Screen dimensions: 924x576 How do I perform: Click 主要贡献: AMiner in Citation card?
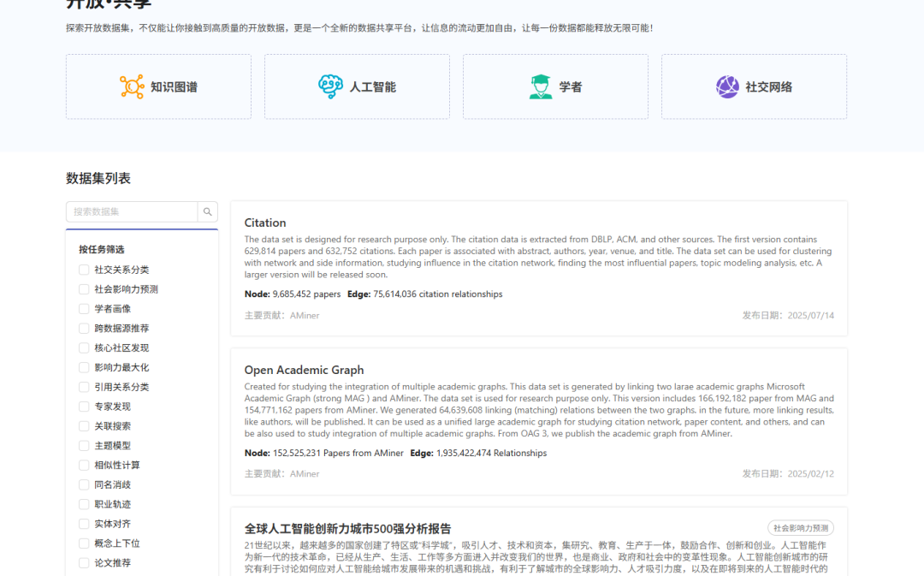pos(281,316)
